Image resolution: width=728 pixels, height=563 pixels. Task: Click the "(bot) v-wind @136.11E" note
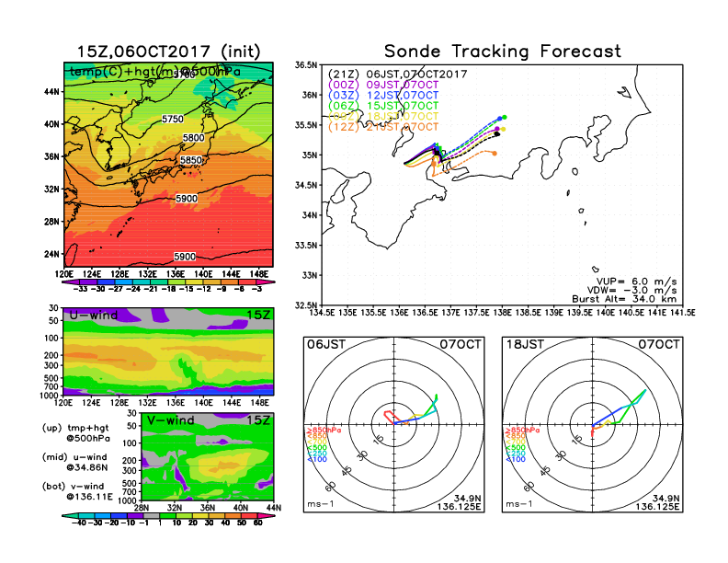[77, 491]
